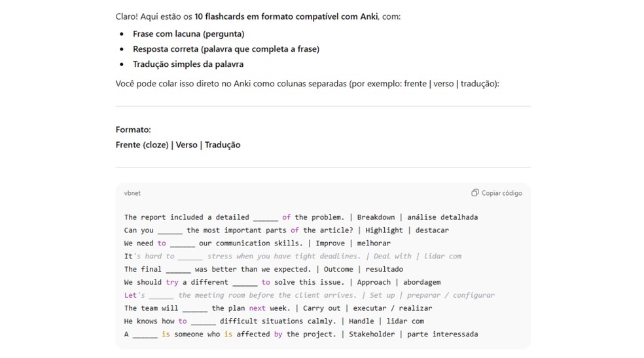Click the "Carry out" code line
Viewport: 644px width, 358px height.
[277, 308]
